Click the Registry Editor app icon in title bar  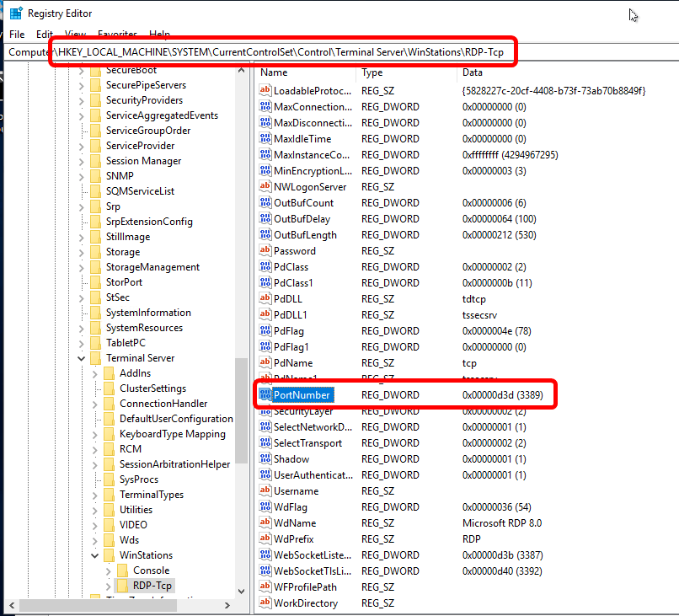click(x=16, y=13)
